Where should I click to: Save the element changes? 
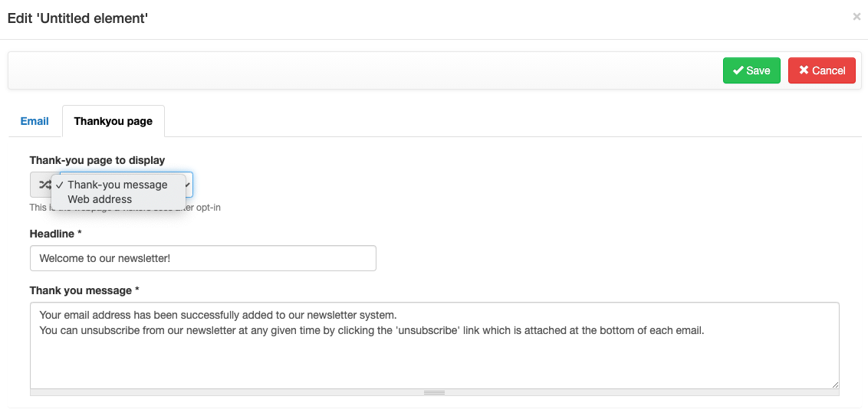[751, 70]
